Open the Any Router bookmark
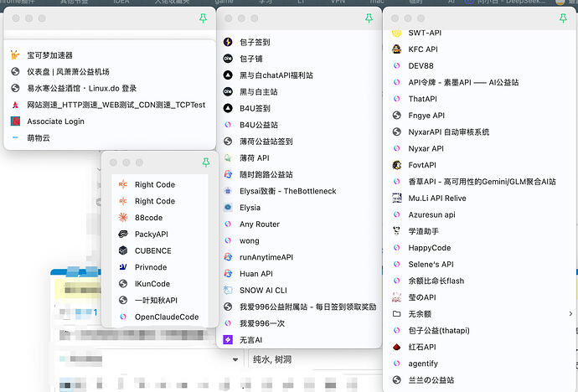578x392 pixels. (260, 224)
